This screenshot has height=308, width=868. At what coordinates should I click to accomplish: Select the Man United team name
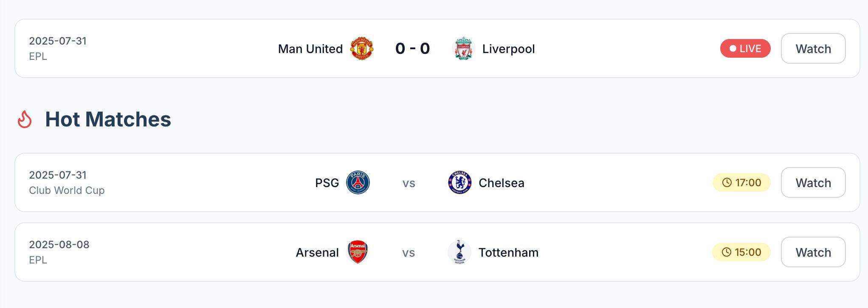[310, 49]
